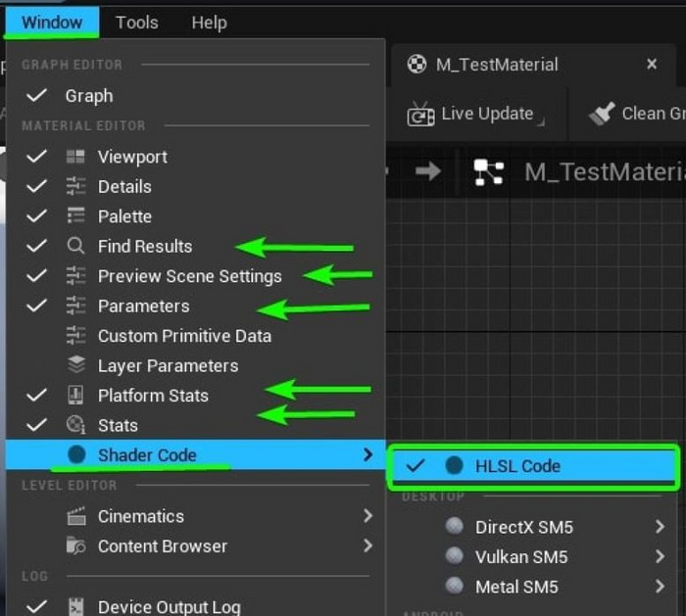
Task: Click the Preview Scene Settings icon
Action: (75, 276)
